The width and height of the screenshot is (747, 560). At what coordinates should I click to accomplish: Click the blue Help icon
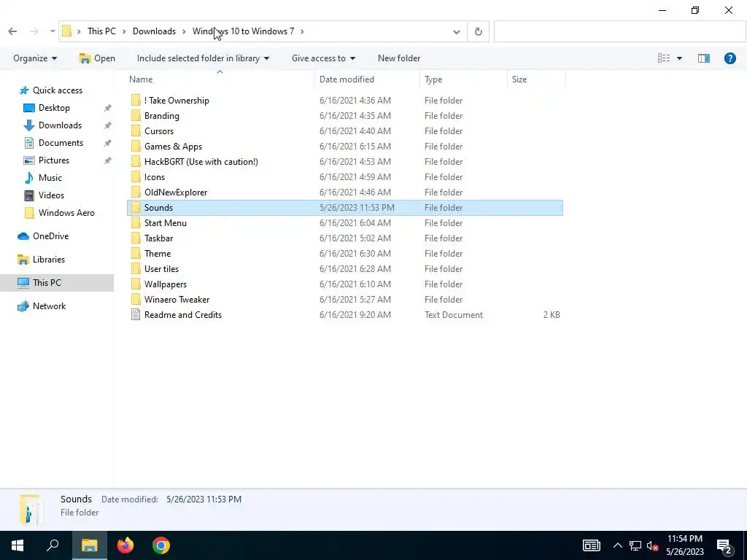coord(729,58)
